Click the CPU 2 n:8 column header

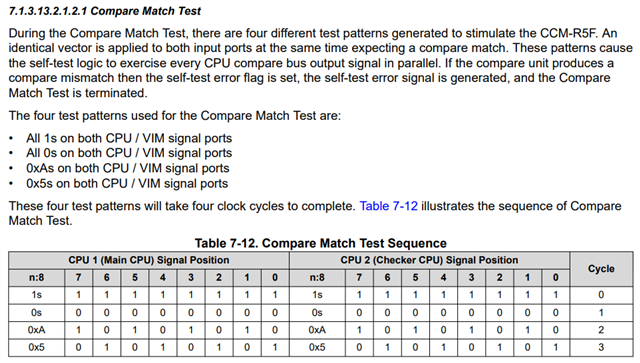click(317, 278)
